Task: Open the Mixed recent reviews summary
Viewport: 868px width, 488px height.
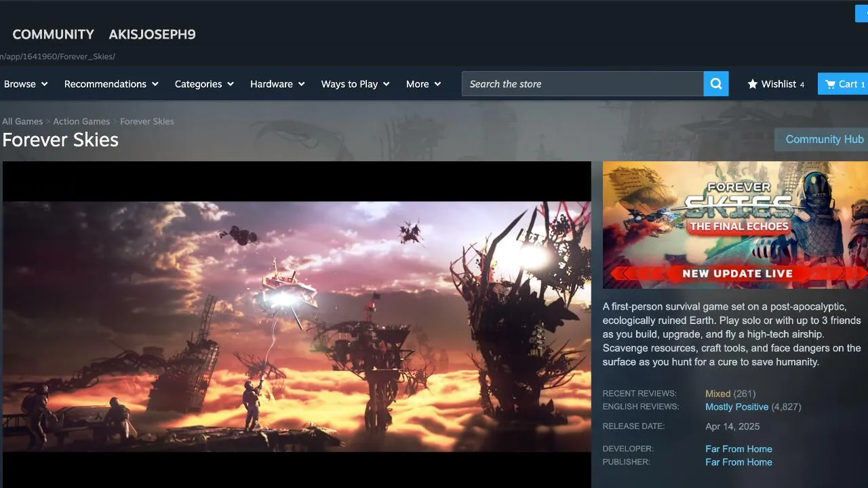Action: (718, 394)
